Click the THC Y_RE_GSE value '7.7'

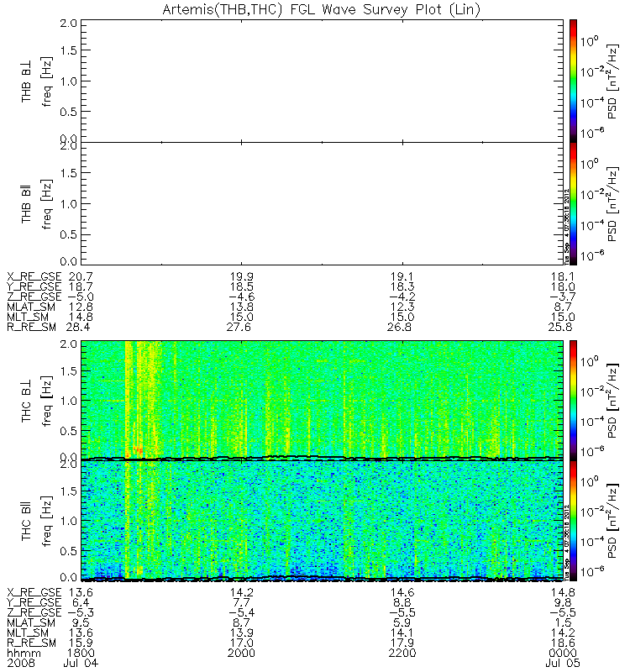click(241, 602)
